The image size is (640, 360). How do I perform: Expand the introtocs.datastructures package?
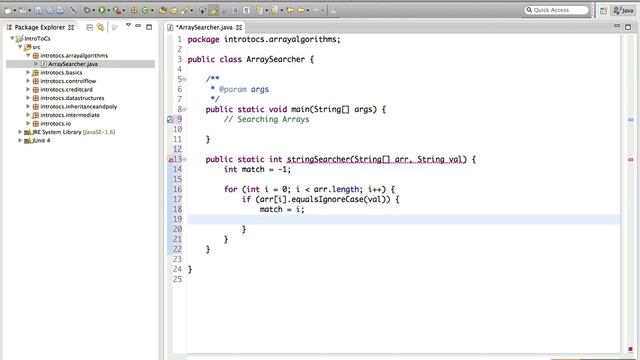[x=28, y=98]
